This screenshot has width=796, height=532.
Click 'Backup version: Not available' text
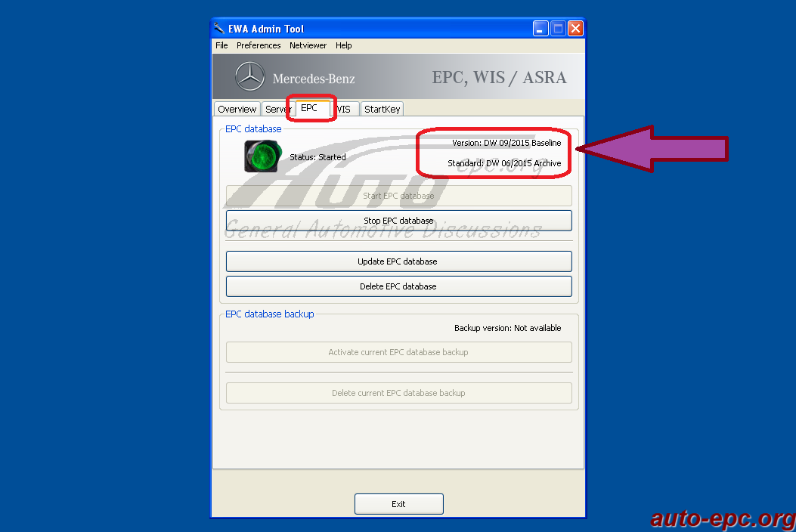click(508, 328)
